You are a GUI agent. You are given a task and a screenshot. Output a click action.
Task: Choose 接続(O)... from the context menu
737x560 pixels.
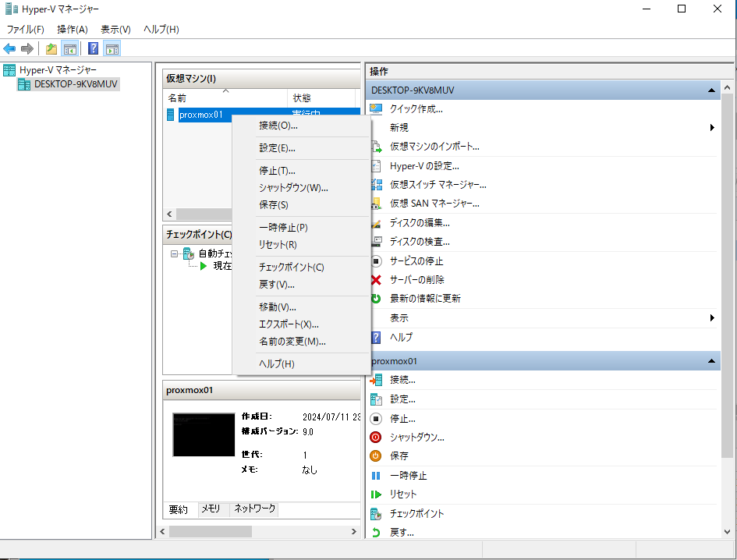(x=278, y=126)
